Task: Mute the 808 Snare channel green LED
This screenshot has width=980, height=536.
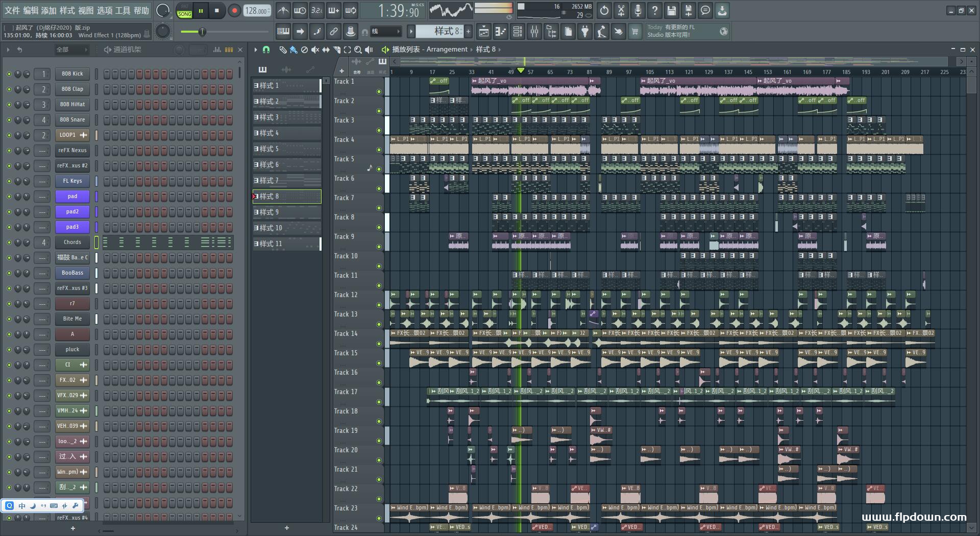Action: 9,120
